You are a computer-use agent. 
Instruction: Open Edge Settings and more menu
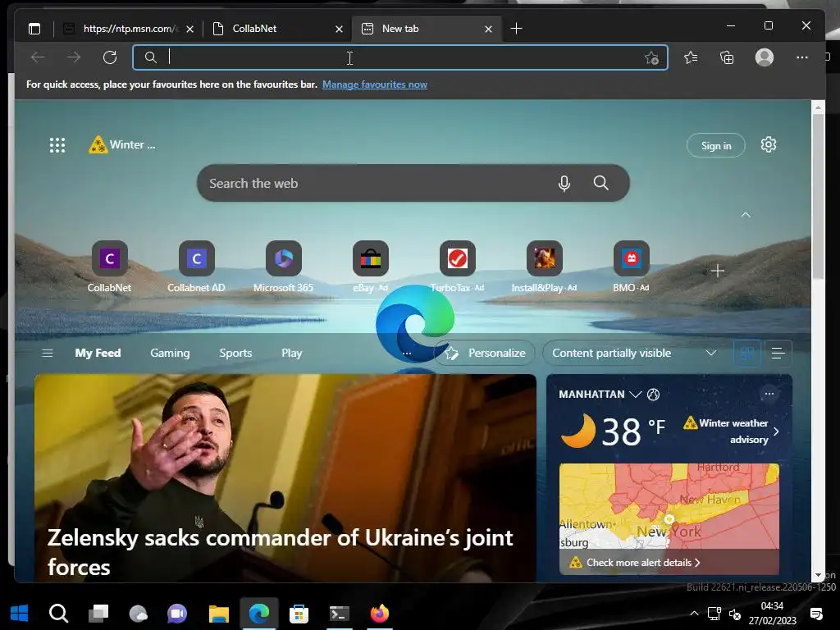tap(802, 57)
